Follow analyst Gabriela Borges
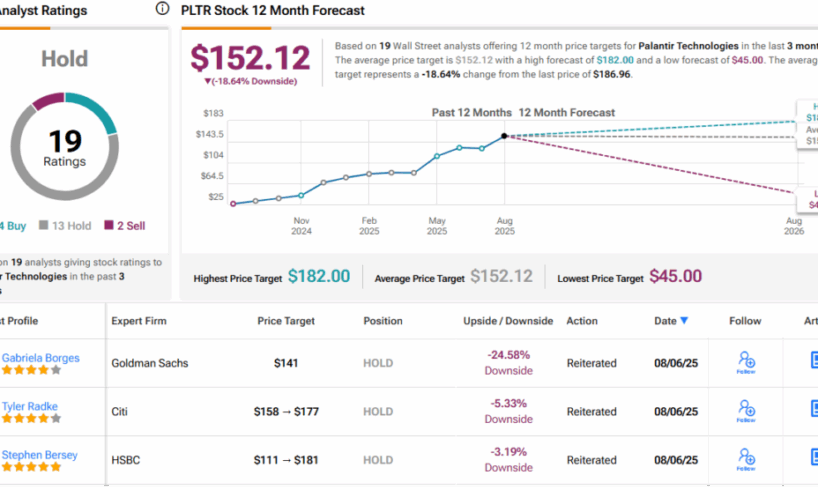818x490 pixels. point(745,361)
